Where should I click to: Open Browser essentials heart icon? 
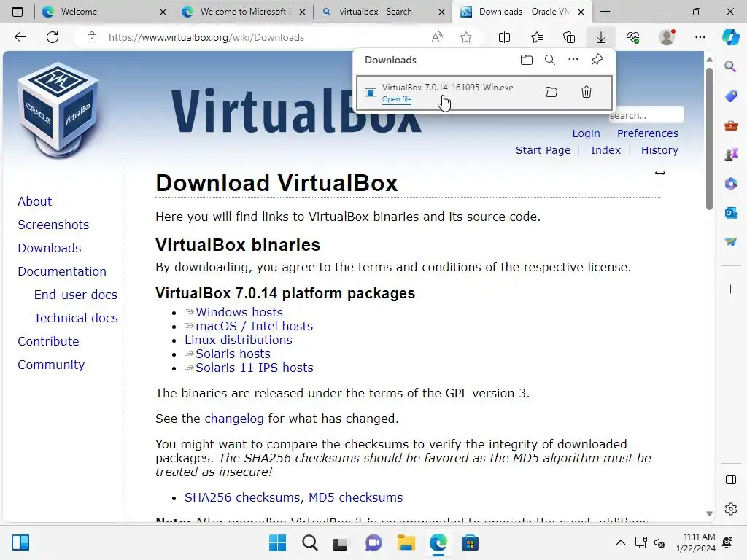click(633, 37)
